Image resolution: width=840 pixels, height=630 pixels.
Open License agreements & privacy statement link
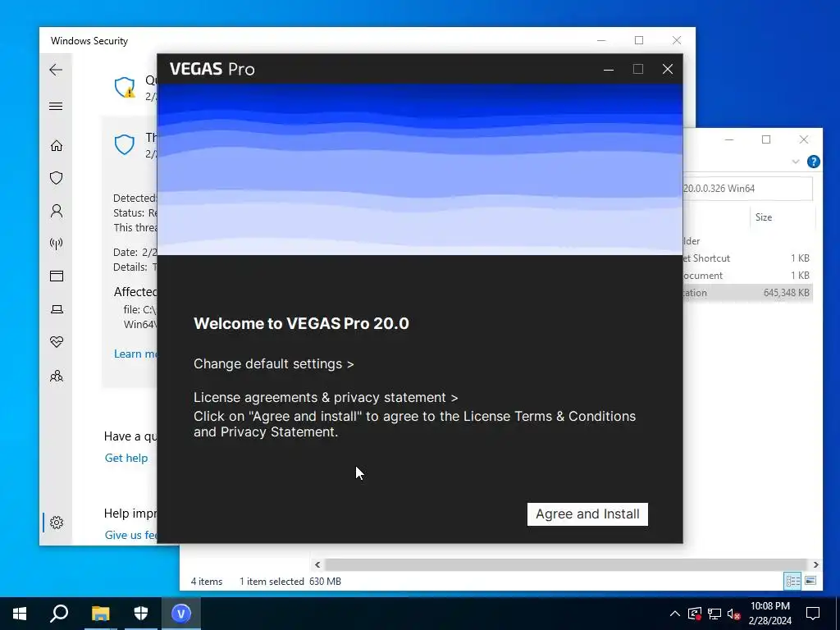pos(325,398)
